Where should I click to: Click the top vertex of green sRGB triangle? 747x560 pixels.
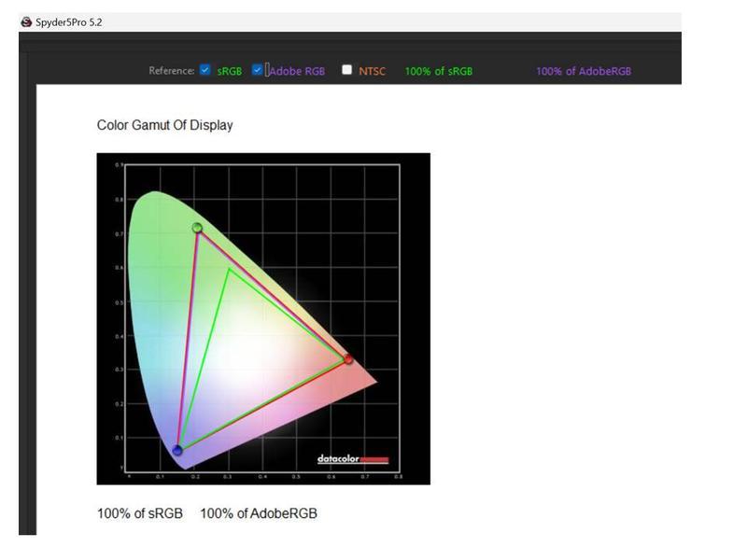228,269
